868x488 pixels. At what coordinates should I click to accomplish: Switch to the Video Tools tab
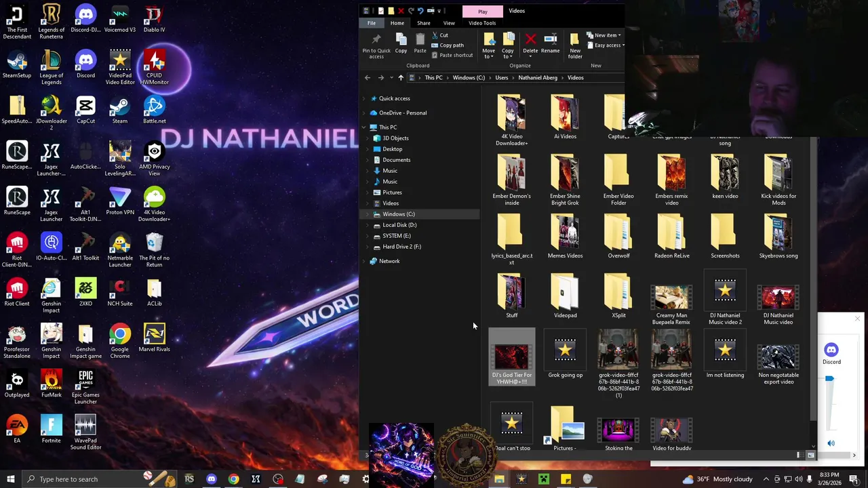click(482, 23)
